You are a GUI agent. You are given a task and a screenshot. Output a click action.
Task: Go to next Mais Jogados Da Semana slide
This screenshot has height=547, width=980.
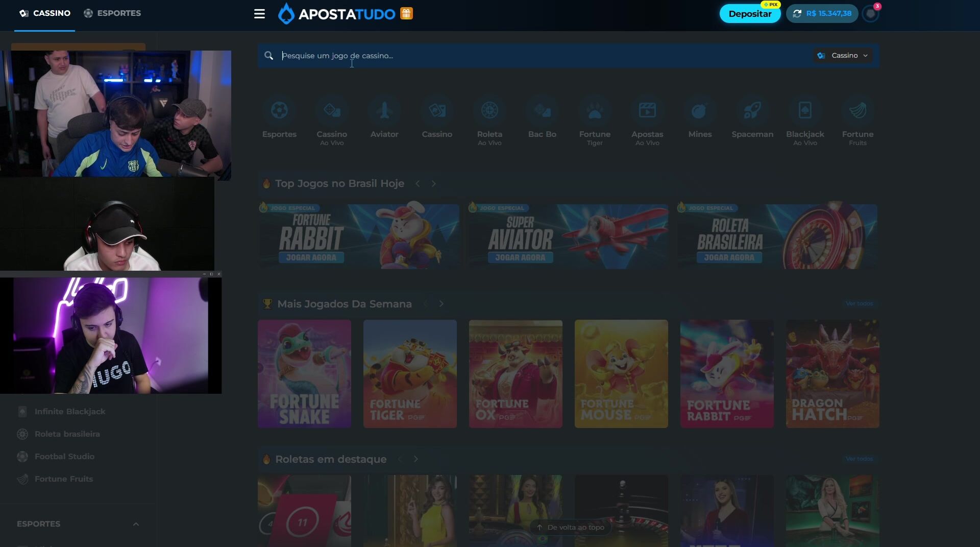[441, 304]
